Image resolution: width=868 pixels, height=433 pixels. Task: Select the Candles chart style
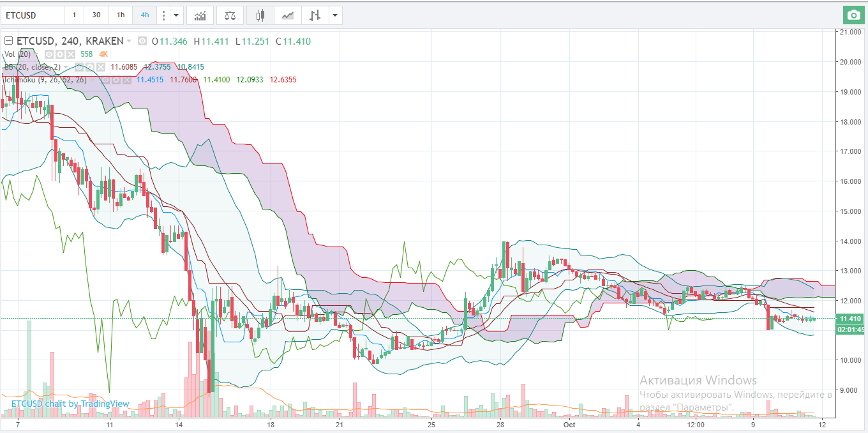pyautogui.click(x=260, y=15)
